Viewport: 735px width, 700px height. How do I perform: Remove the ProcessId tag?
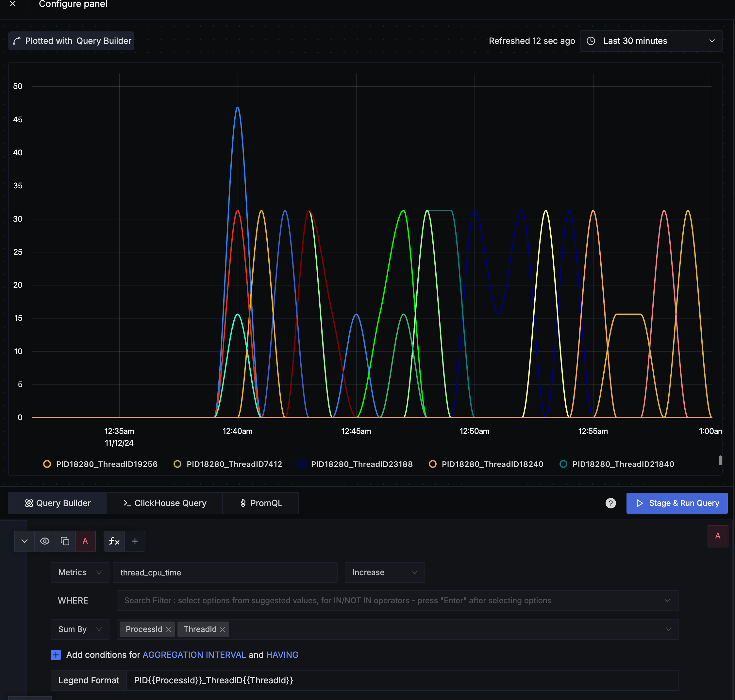point(169,629)
